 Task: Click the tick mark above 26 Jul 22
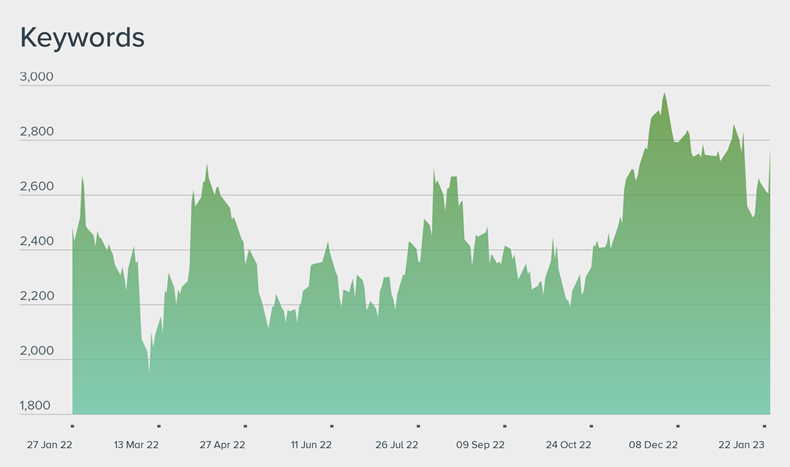click(x=418, y=425)
